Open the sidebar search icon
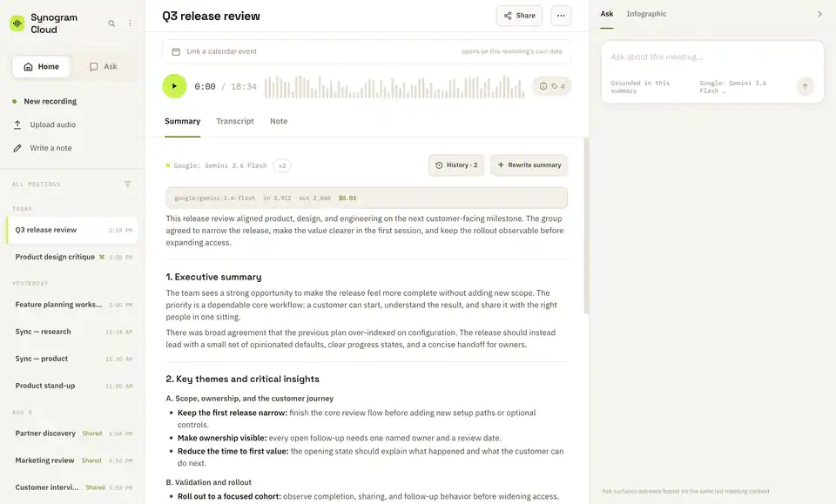Image resolution: width=836 pixels, height=504 pixels. (x=111, y=24)
